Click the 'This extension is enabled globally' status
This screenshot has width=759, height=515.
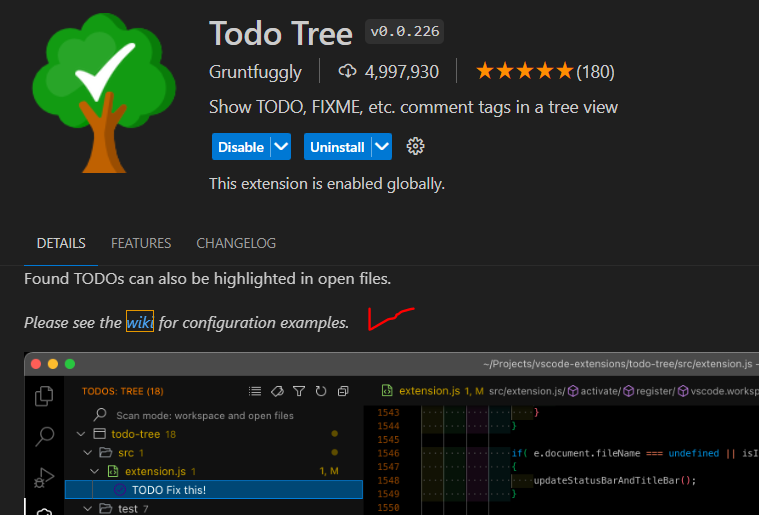327,184
